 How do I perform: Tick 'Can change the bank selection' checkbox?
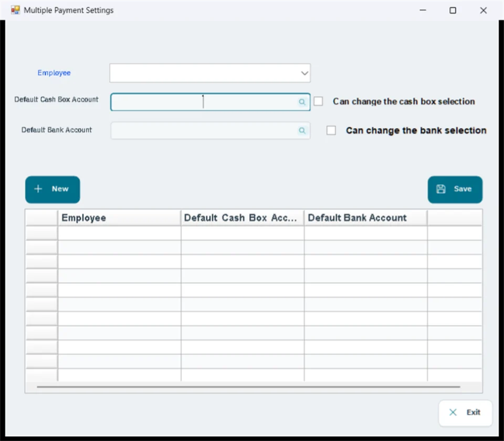pos(331,130)
